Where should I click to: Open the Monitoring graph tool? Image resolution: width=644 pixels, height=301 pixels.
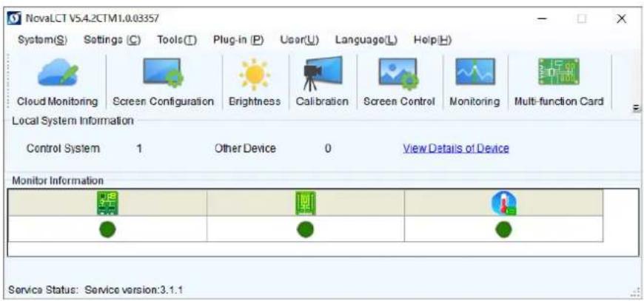click(x=474, y=82)
